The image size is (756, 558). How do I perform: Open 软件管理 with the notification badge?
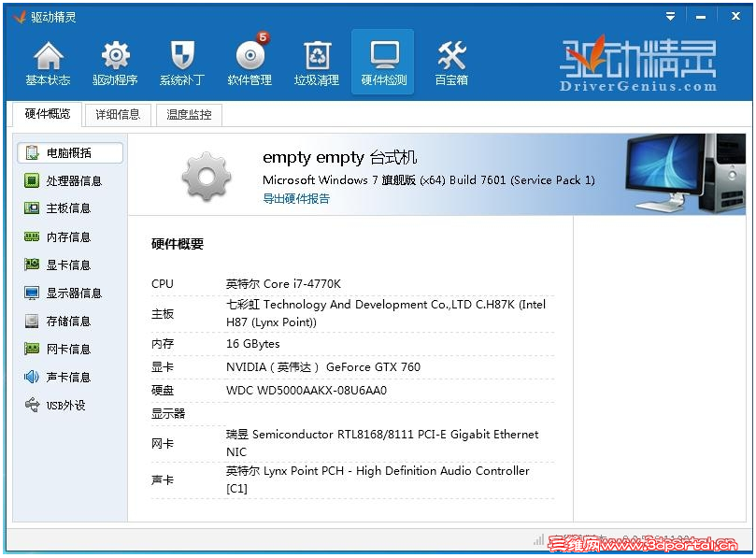(x=249, y=62)
